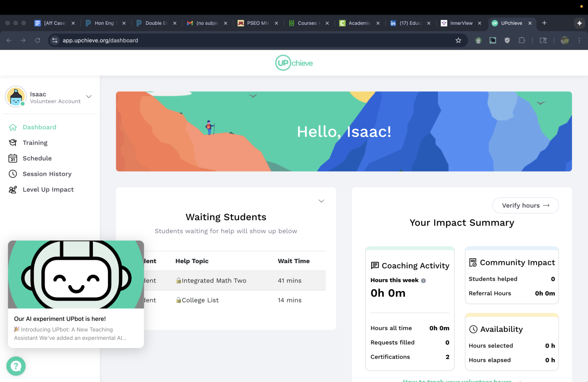
Task: Click the "Coaching Activity" card title
Action: (x=415, y=265)
